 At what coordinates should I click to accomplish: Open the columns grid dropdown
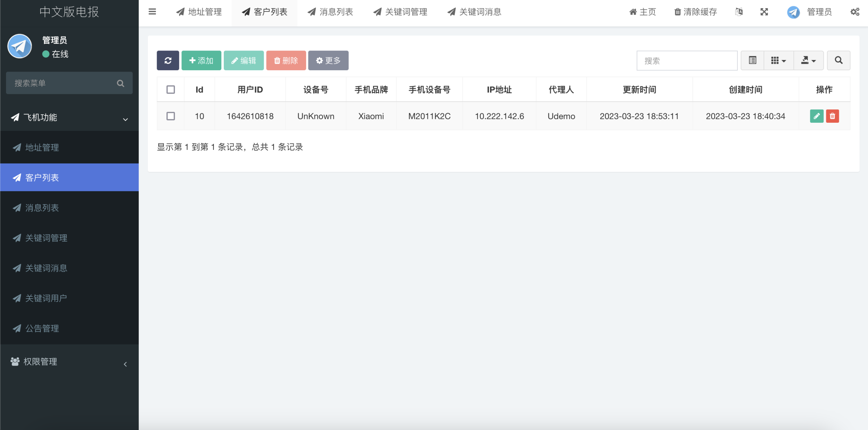point(778,60)
